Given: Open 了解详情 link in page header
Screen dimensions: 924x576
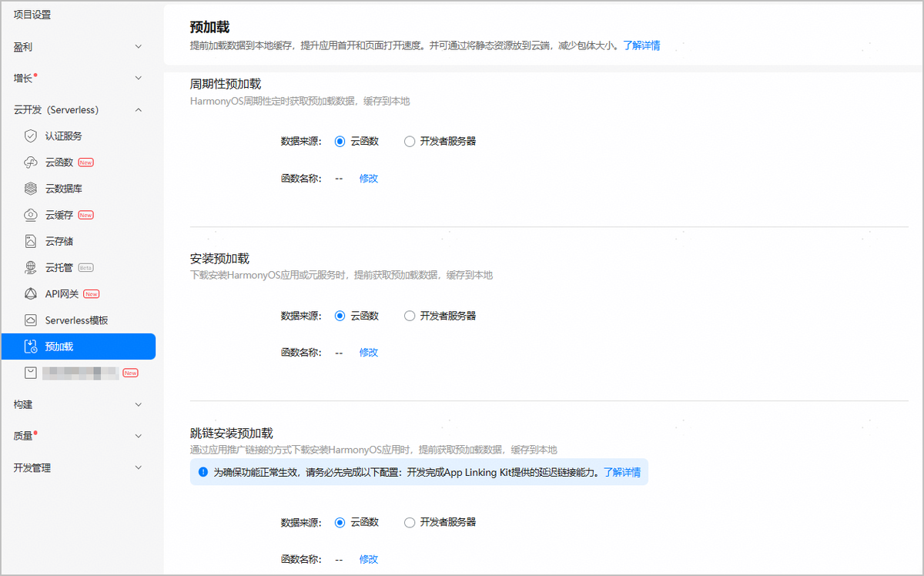Looking at the screenshot, I should [641, 45].
